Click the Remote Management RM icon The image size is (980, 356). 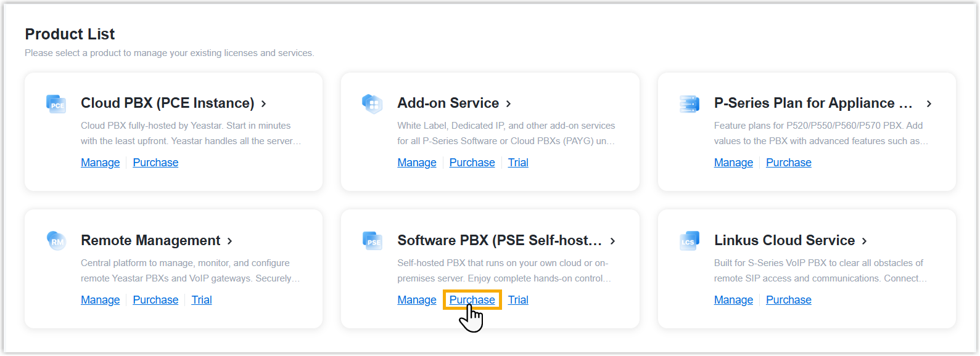coord(56,240)
